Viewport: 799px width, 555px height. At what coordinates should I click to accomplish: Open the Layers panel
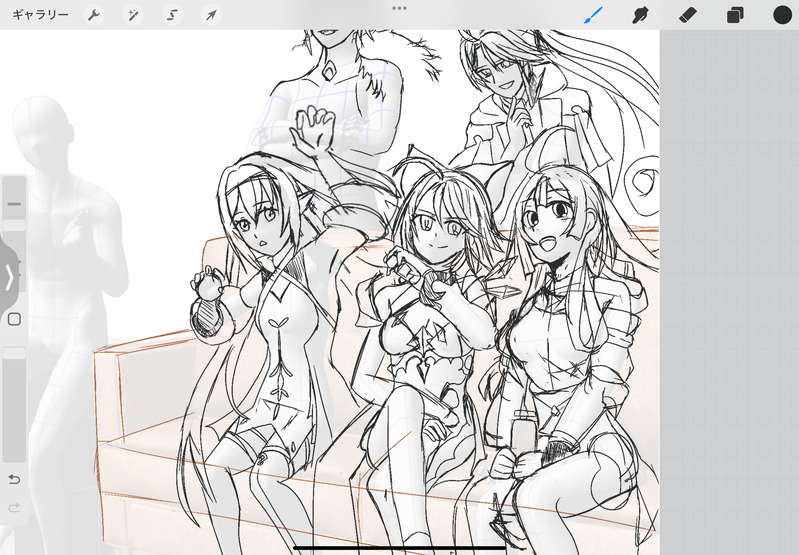735,15
